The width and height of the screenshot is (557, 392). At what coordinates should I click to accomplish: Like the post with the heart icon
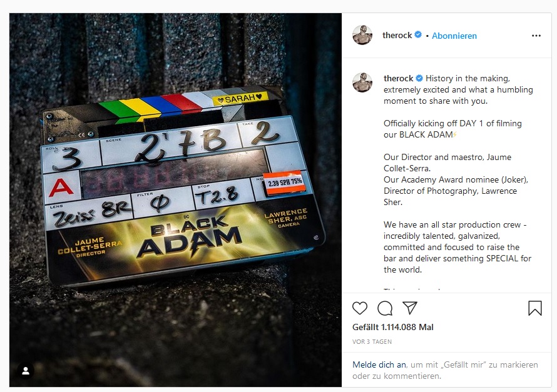pyautogui.click(x=359, y=308)
